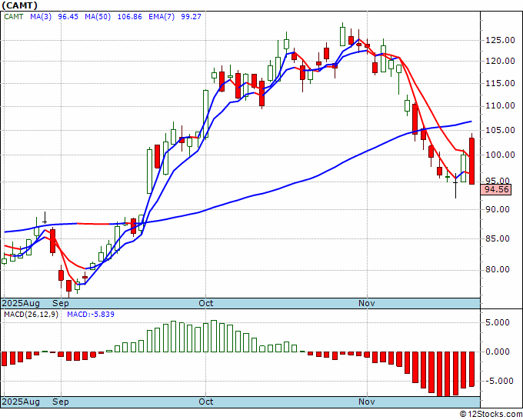Click the 110.00 price axis label
The image size is (523, 420).
(502, 105)
